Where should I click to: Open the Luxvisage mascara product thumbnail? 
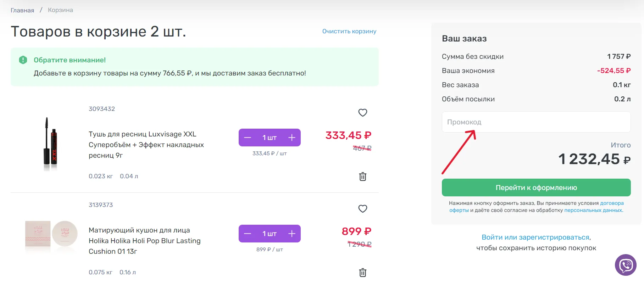(50, 144)
